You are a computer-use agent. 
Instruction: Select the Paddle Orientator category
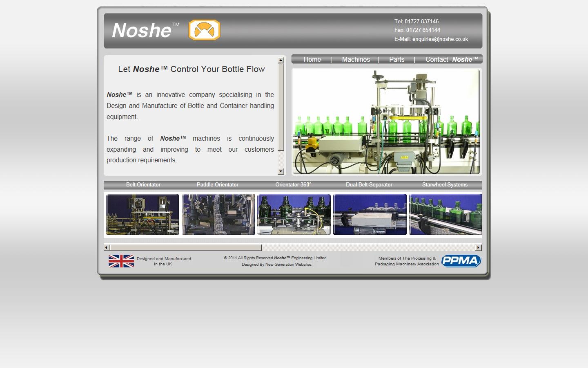point(218,185)
